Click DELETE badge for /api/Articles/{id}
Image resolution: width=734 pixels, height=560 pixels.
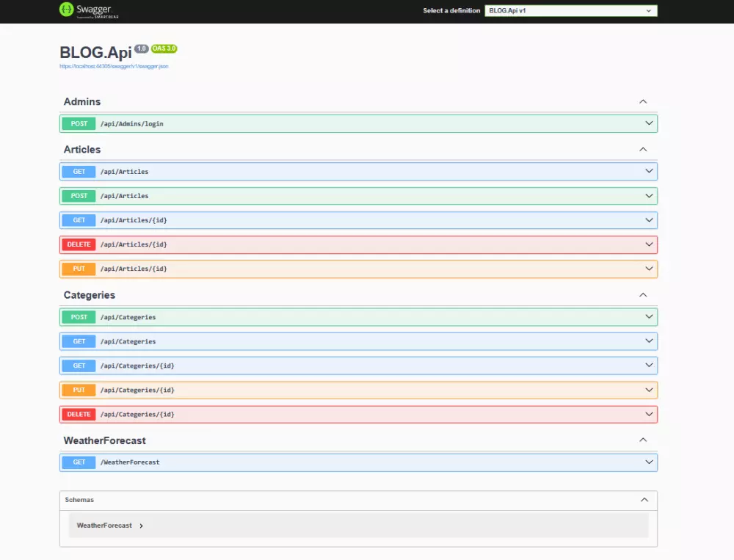(79, 244)
